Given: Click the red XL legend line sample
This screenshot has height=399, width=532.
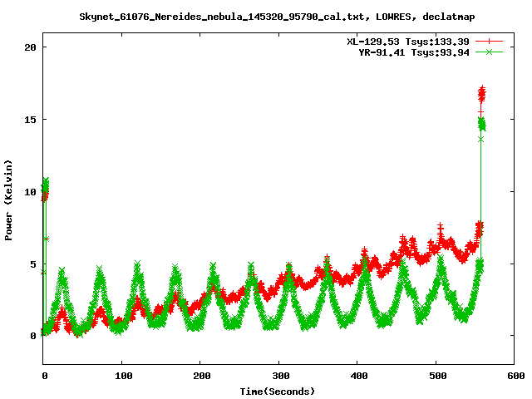Looking at the screenshot, I should point(490,41).
